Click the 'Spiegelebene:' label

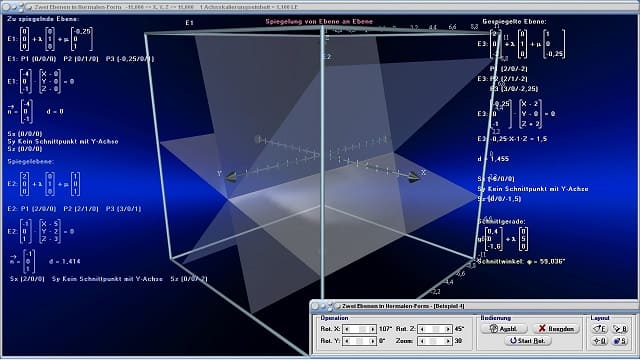[x=31, y=162]
